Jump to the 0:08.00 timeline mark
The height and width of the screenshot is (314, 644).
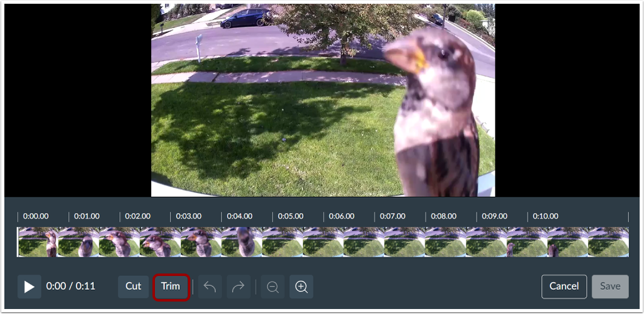click(443, 216)
